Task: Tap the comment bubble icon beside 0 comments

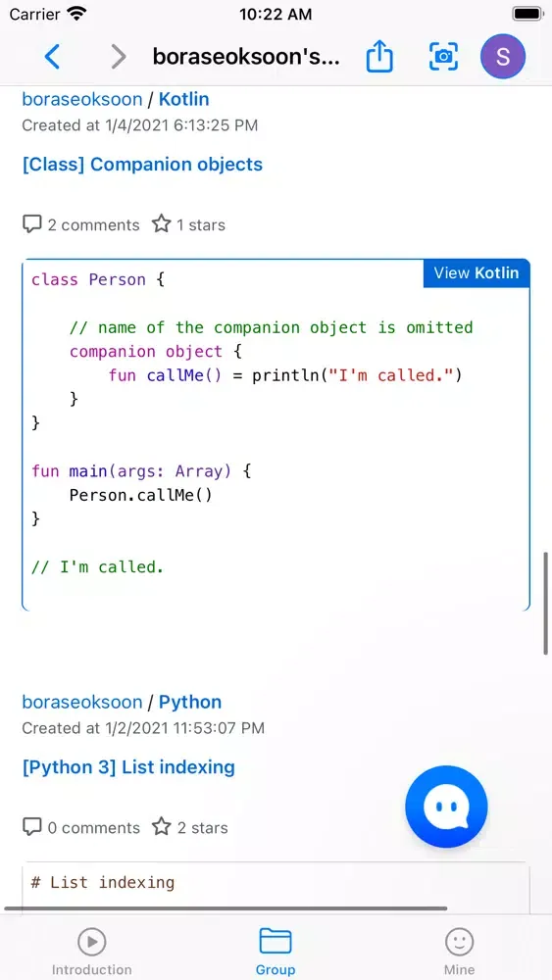Action: pos(32,827)
